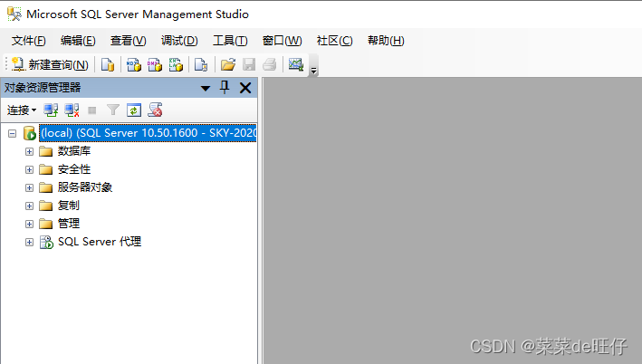This screenshot has width=642, height=364.
Task: Click the 管理 folder icon
Action: 46,224
